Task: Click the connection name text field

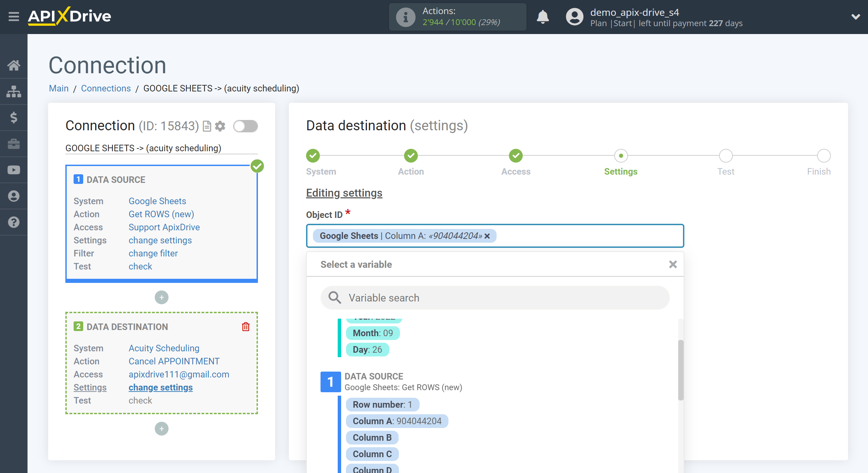Action: click(x=161, y=148)
